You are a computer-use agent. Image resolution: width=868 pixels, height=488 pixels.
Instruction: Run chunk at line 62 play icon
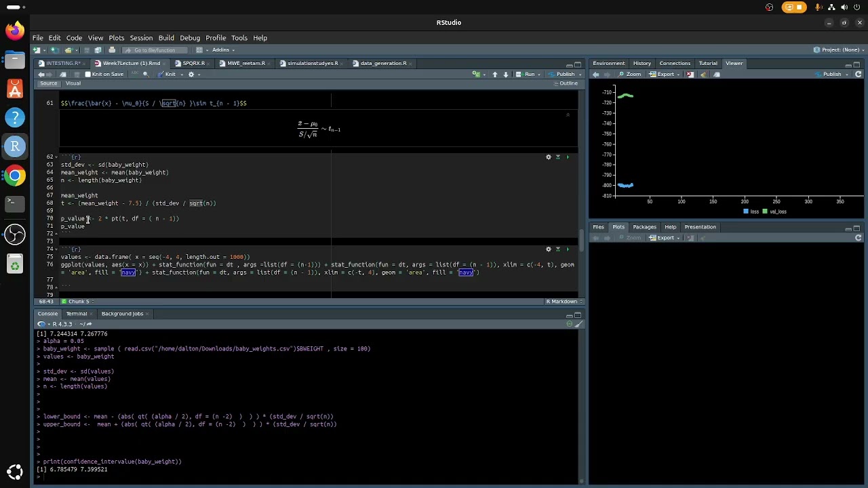click(567, 157)
